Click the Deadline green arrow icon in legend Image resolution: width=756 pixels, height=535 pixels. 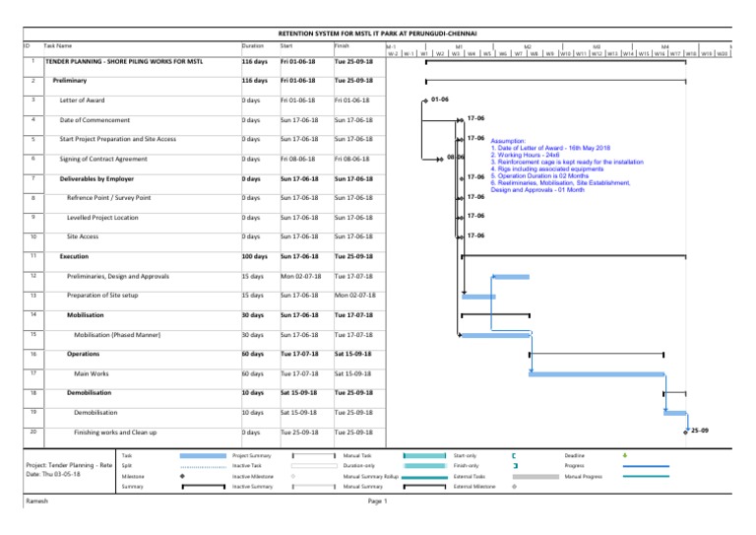pos(625,455)
